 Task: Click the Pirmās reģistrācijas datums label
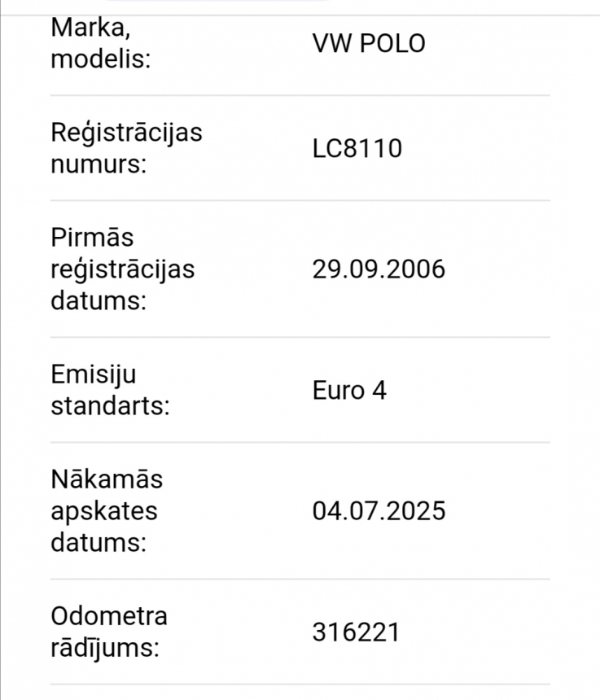123,269
